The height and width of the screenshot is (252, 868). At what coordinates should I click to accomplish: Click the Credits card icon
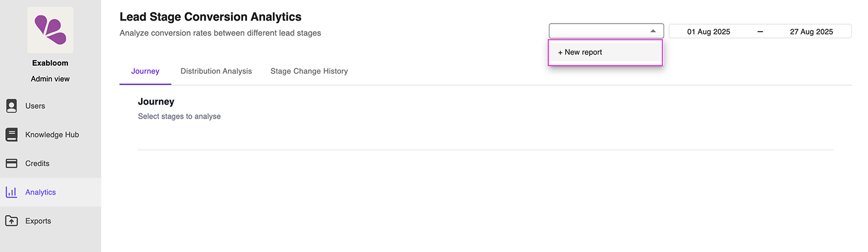(12, 163)
